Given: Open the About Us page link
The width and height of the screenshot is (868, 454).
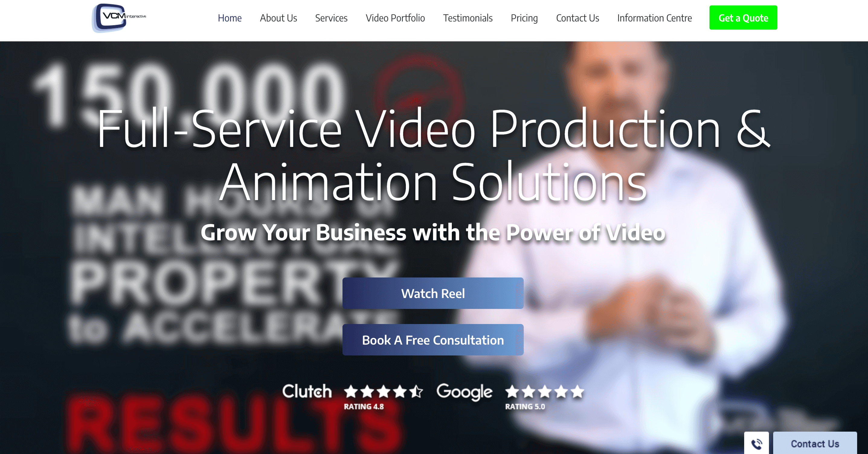Looking at the screenshot, I should 278,18.
